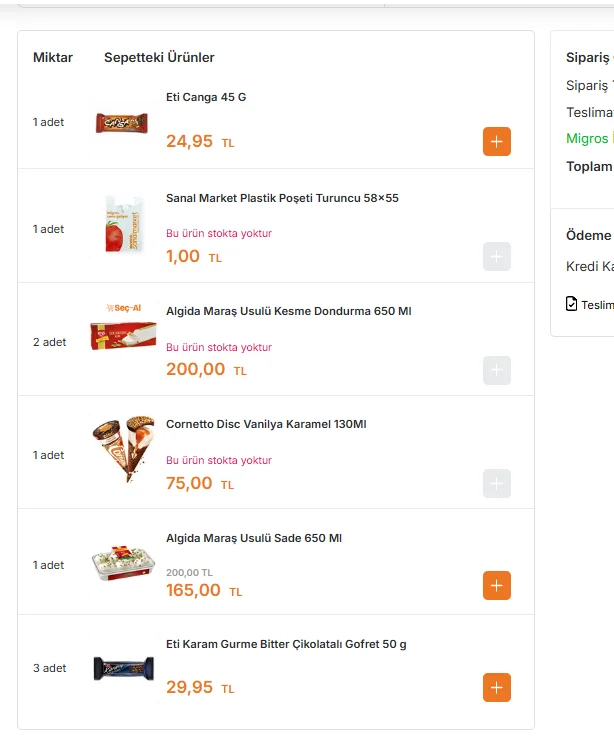Click the Sepetteki Ürünler column header
The width and height of the screenshot is (614, 752).
click(x=159, y=57)
